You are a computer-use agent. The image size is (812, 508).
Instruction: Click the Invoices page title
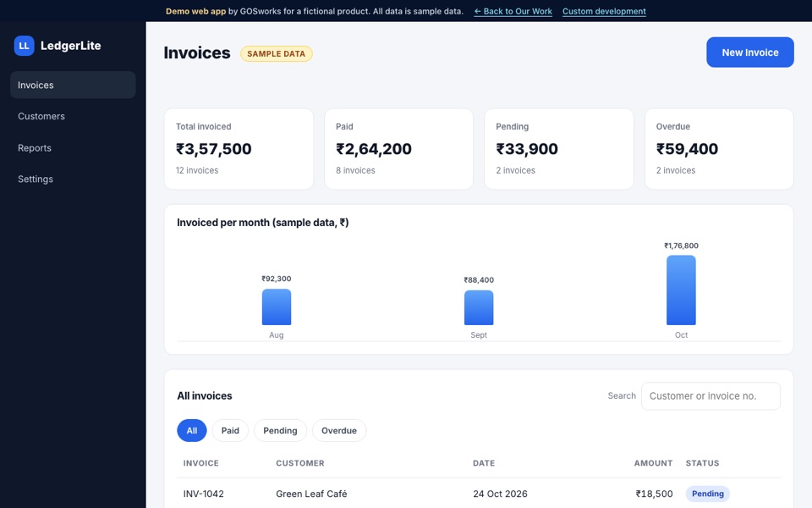tap(197, 52)
